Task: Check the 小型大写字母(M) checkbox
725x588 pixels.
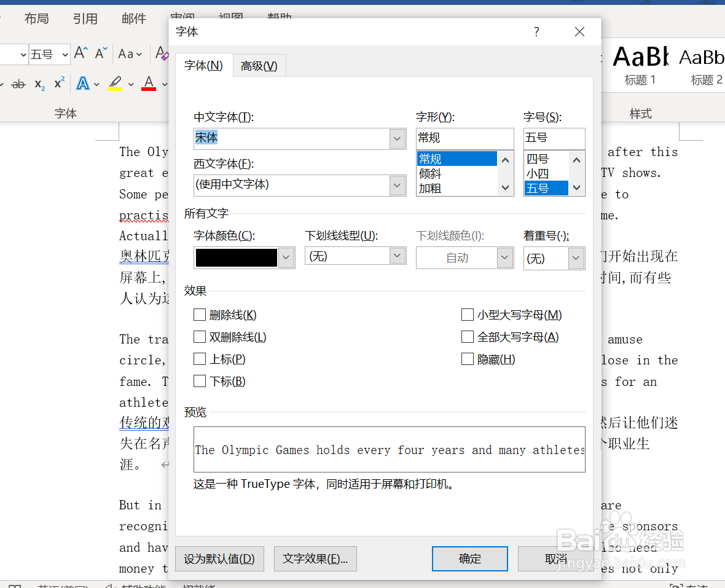Action: click(x=468, y=315)
